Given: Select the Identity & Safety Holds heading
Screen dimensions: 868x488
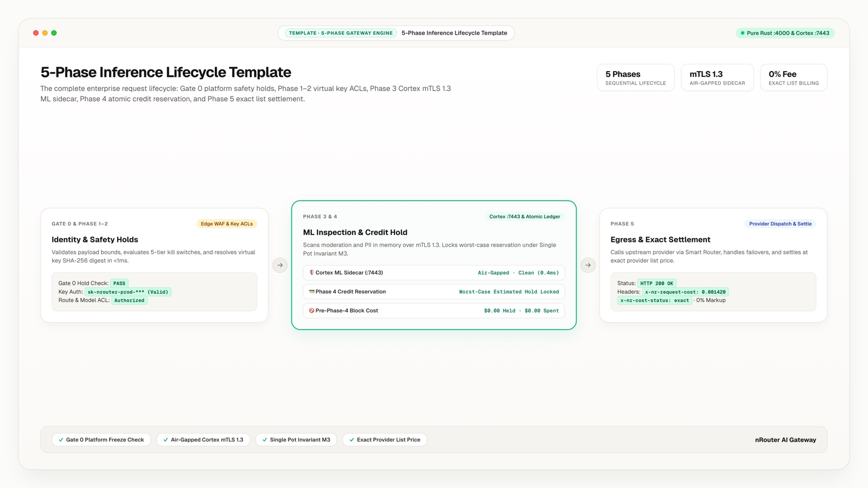Looking at the screenshot, I should [x=95, y=240].
